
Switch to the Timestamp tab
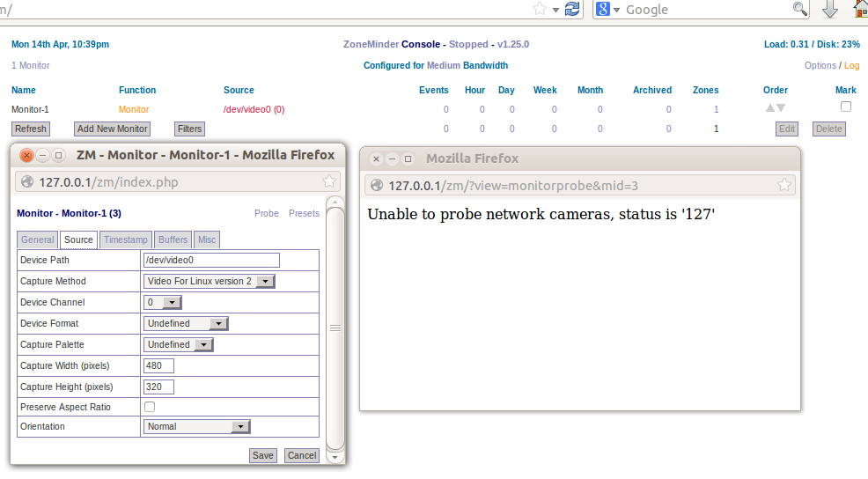(126, 239)
